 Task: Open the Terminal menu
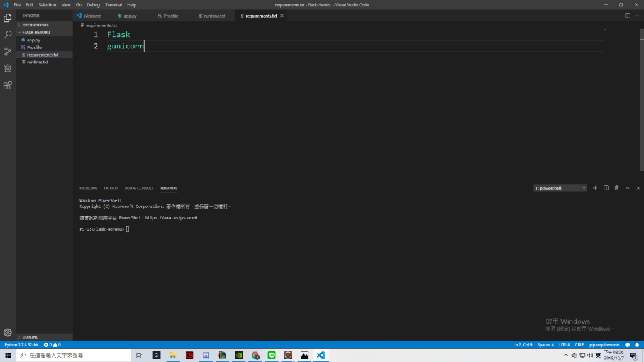pyautogui.click(x=113, y=5)
